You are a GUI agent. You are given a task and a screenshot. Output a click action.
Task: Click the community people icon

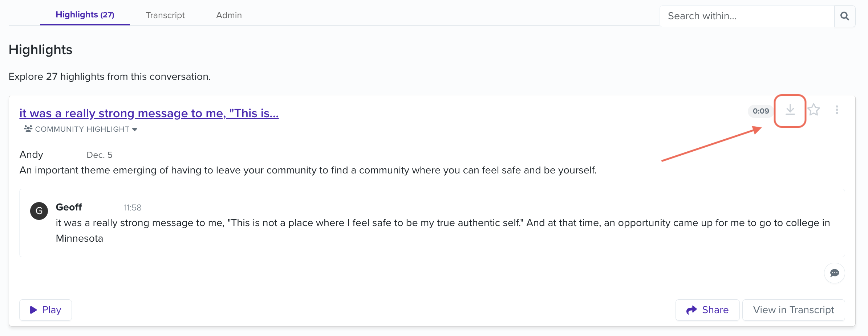tap(28, 129)
